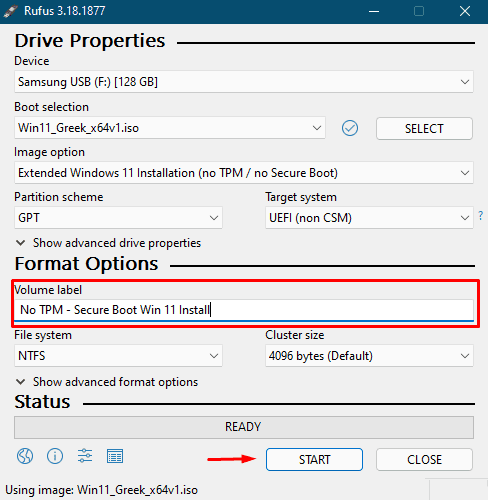Expand Show advanced drive properties
The image size is (488, 500).
coord(109,243)
